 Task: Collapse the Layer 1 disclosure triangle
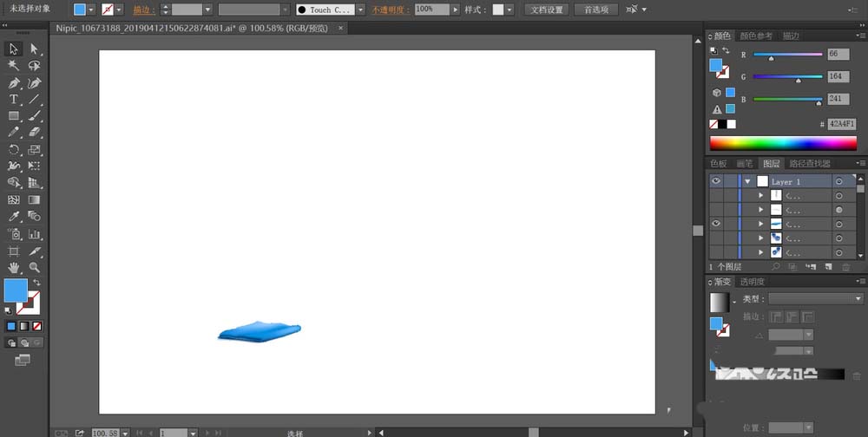tap(747, 181)
